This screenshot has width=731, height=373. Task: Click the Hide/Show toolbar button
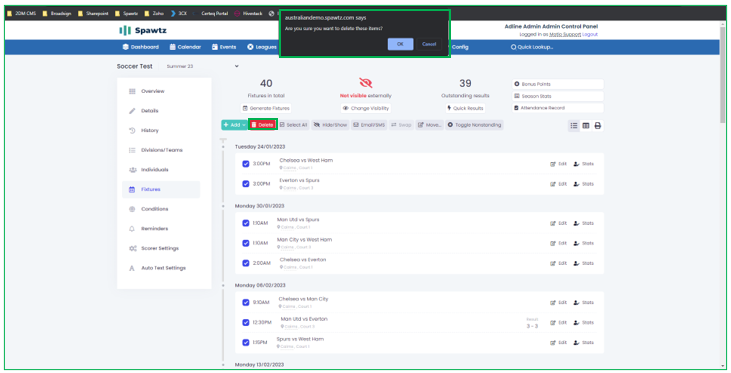[331, 124]
